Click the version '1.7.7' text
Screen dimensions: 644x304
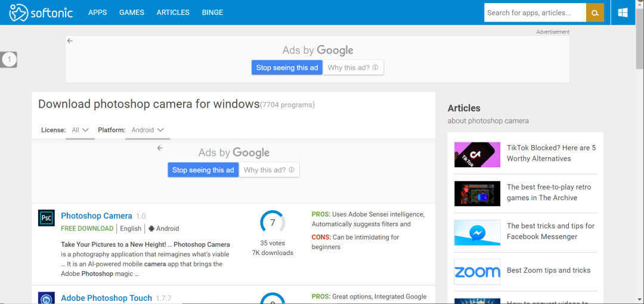[163, 298]
